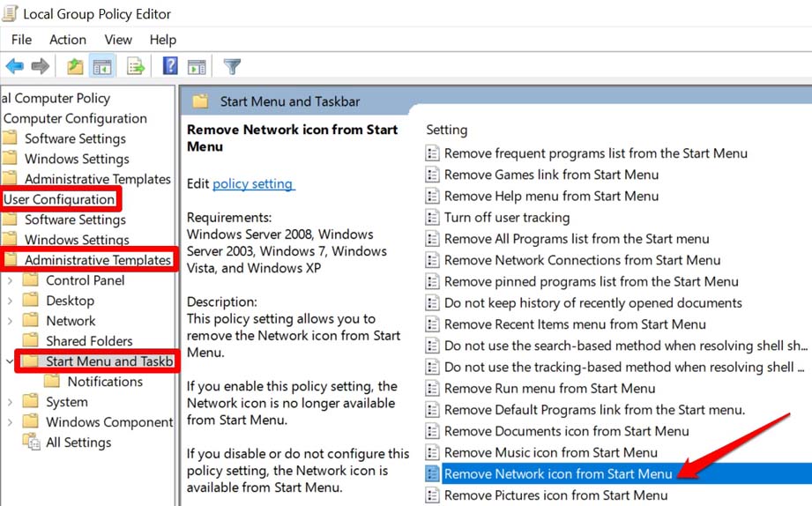Expand the Network tree node
This screenshot has width=812, height=506.
pos(10,321)
